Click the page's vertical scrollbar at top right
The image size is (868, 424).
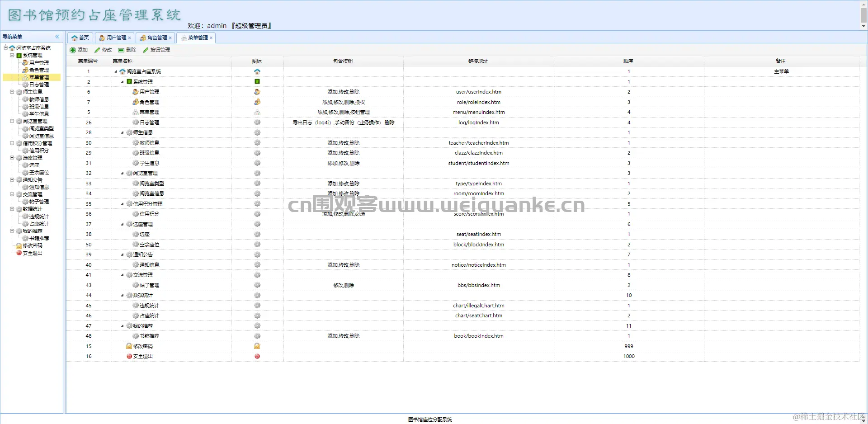(x=863, y=15)
